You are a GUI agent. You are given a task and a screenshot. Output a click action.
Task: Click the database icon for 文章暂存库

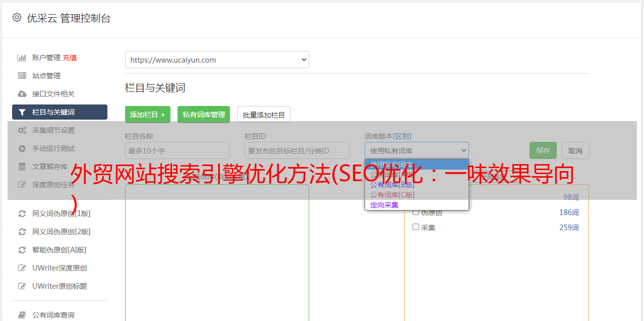coord(22,167)
